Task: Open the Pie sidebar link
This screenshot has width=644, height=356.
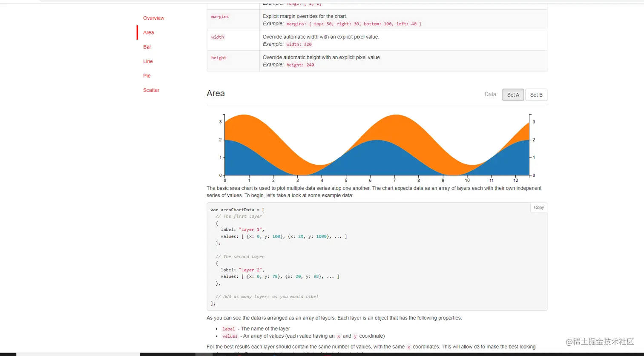Action: tap(147, 76)
